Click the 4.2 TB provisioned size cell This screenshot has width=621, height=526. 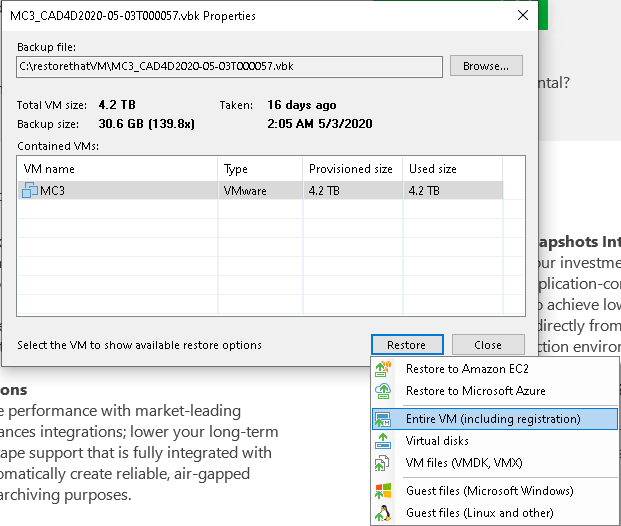click(x=352, y=191)
